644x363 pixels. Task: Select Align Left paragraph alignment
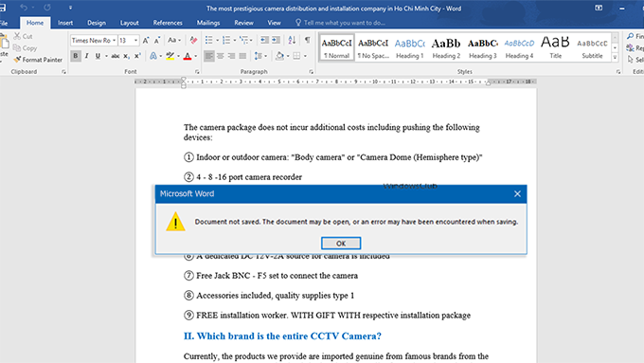click(x=209, y=56)
